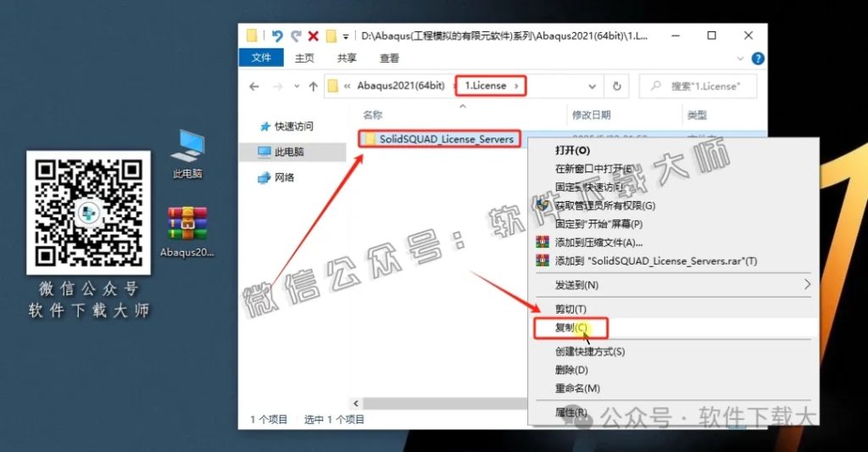
Task: Choose 获取管理员所有权限(G) menu entry
Action: pyautogui.click(x=605, y=205)
